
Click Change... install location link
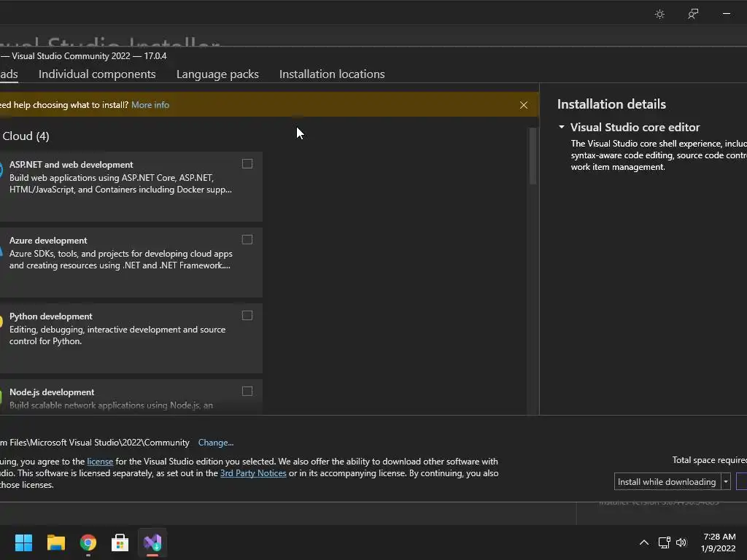(x=216, y=443)
